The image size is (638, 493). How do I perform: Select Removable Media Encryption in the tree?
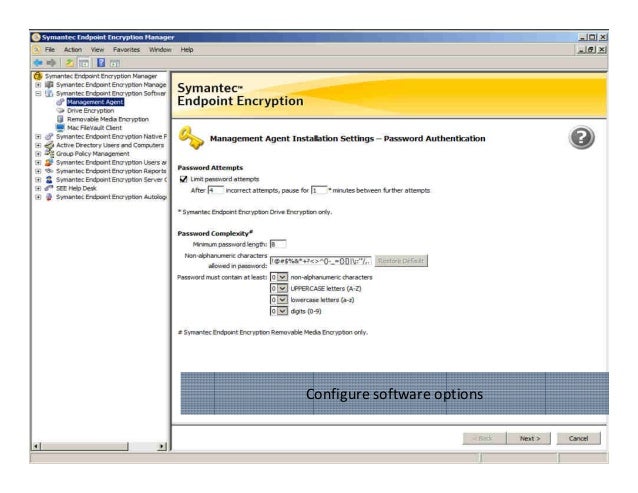pyautogui.click(x=108, y=119)
